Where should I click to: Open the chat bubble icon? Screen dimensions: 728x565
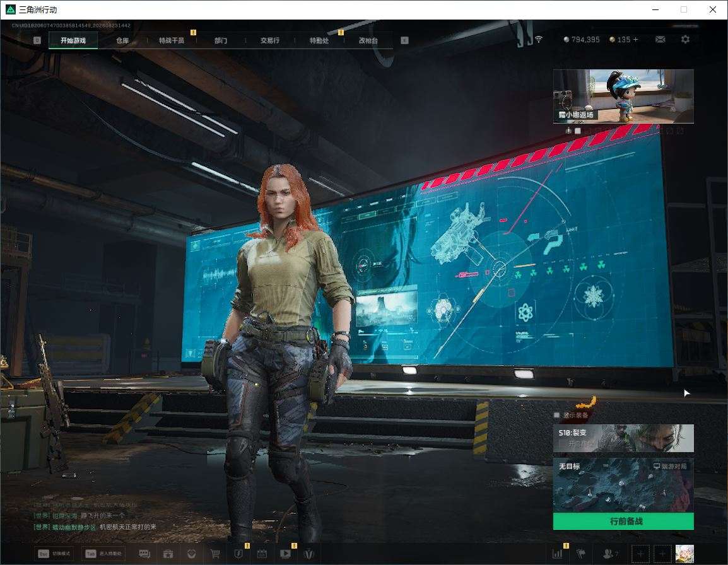(x=144, y=554)
